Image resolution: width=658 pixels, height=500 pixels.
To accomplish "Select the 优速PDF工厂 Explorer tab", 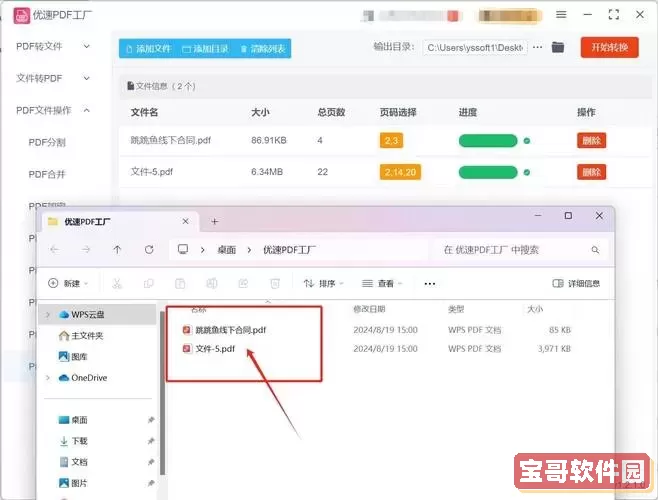I will coord(118,221).
